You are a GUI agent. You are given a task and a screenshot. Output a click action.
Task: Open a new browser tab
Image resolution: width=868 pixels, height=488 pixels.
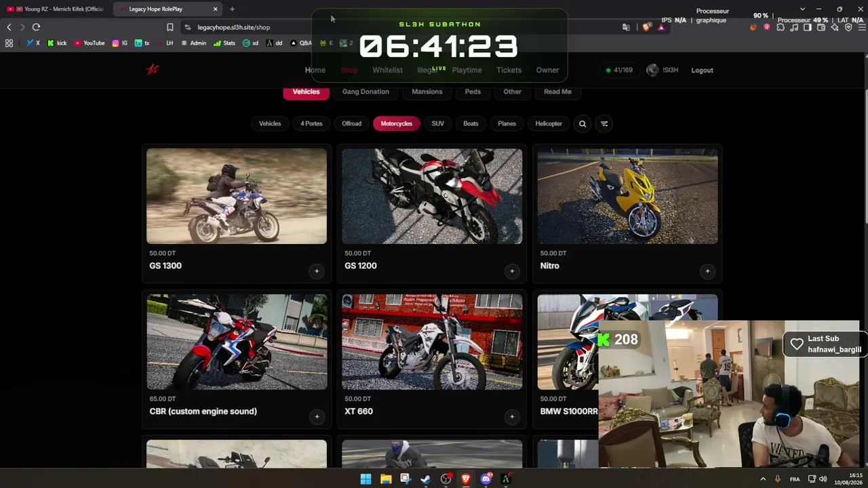(x=232, y=9)
